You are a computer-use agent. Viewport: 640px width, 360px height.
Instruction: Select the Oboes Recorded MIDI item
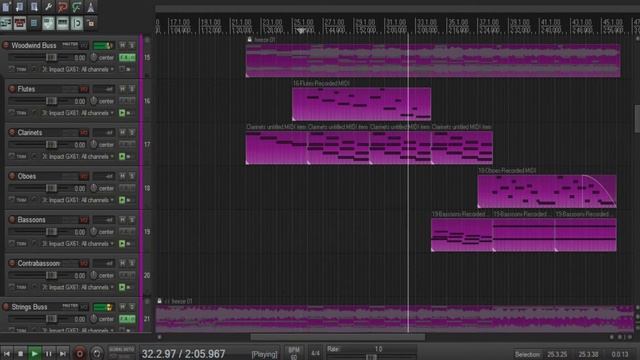547,191
